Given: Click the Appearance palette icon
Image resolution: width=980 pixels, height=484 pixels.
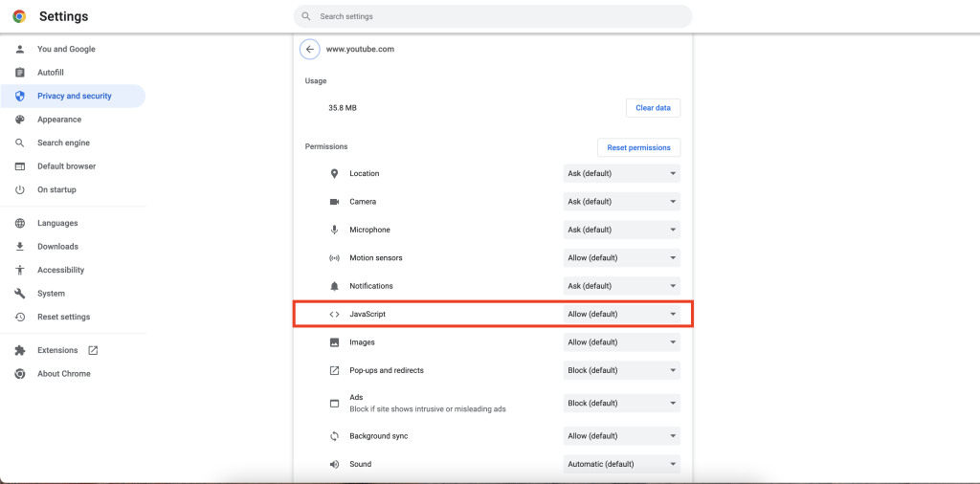Looking at the screenshot, I should coord(19,120).
